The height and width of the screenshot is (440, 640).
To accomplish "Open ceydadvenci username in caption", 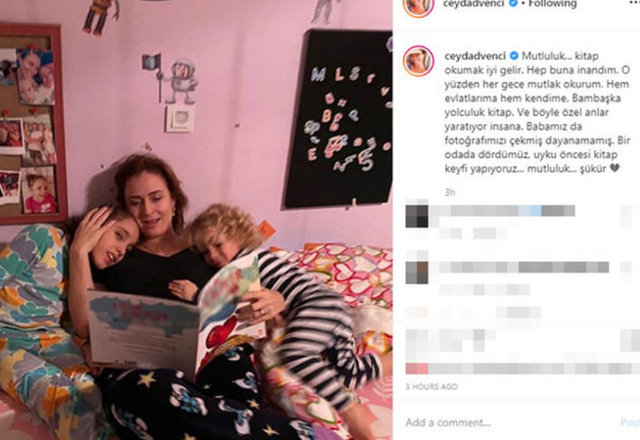I will tap(476, 56).
